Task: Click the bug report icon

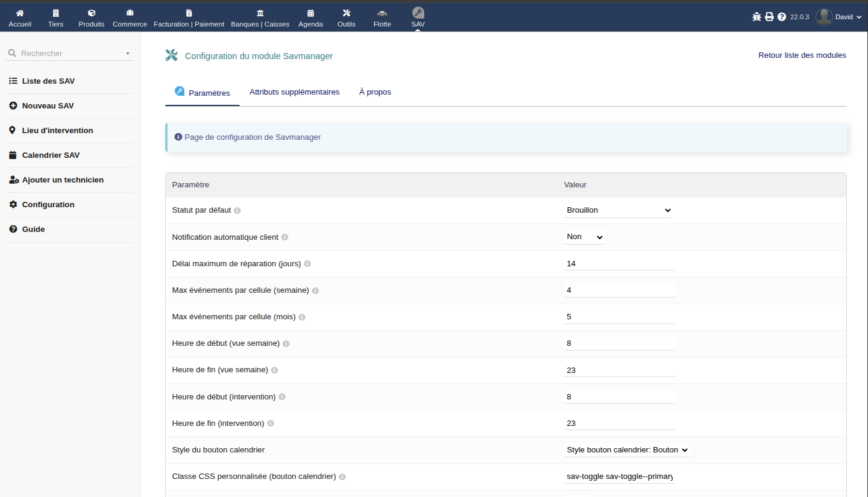Action: point(756,17)
